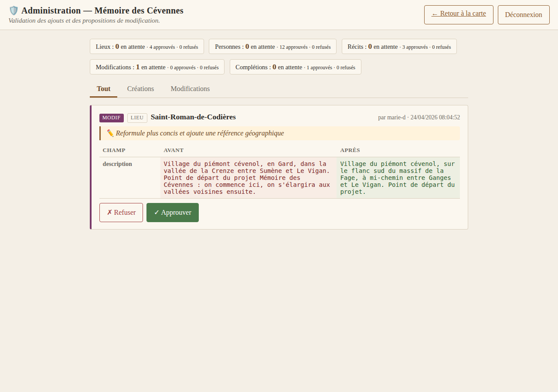Viewport: 558px width, 392px height.
Task: Select the Récits statistics card
Action: pyautogui.click(x=399, y=46)
